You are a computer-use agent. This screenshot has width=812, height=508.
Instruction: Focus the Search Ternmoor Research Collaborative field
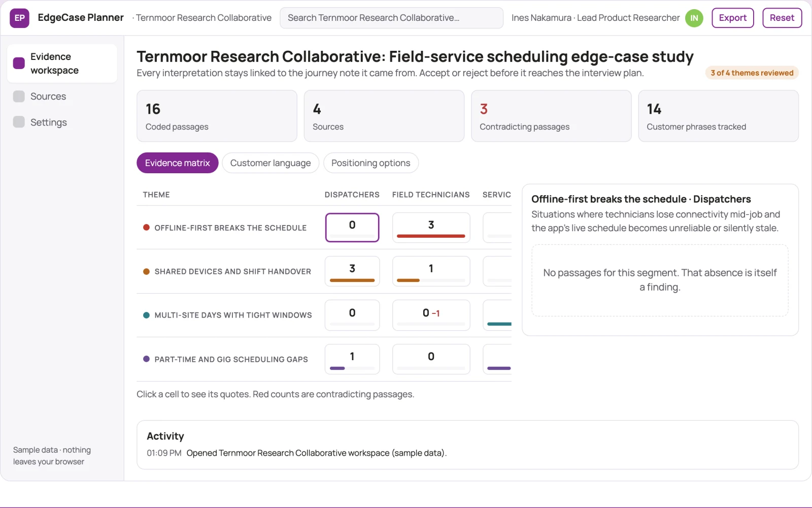pos(391,18)
